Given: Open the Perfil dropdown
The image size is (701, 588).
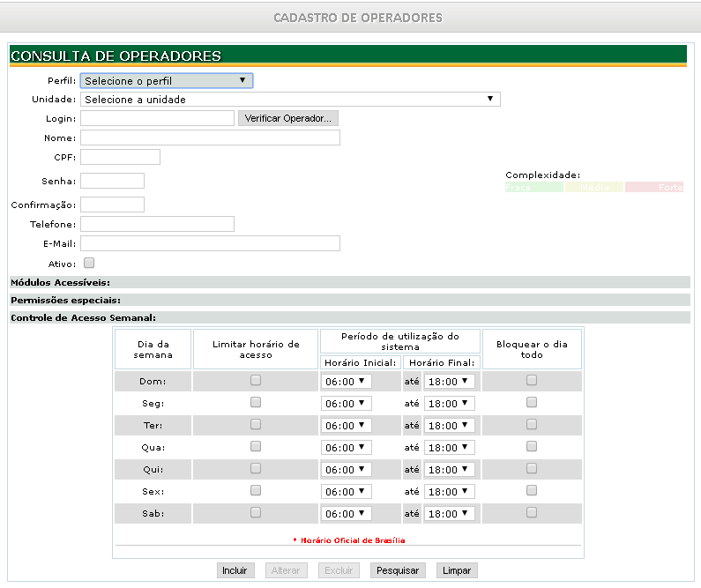Looking at the screenshot, I should tap(166, 81).
